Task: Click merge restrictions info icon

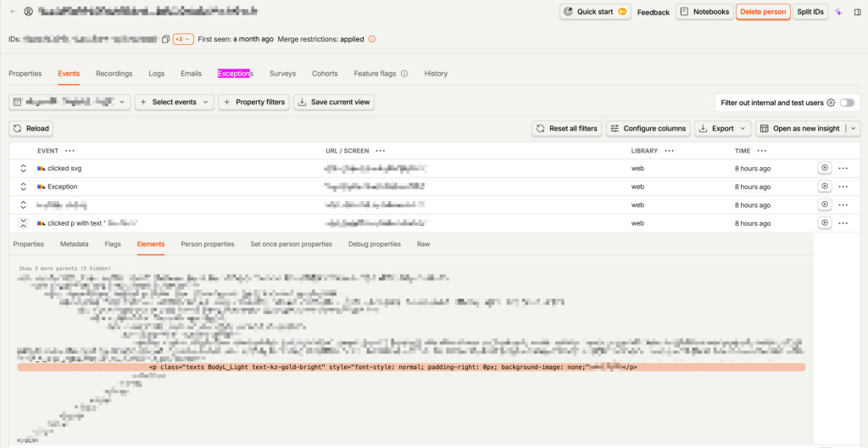Action: [372, 39]
